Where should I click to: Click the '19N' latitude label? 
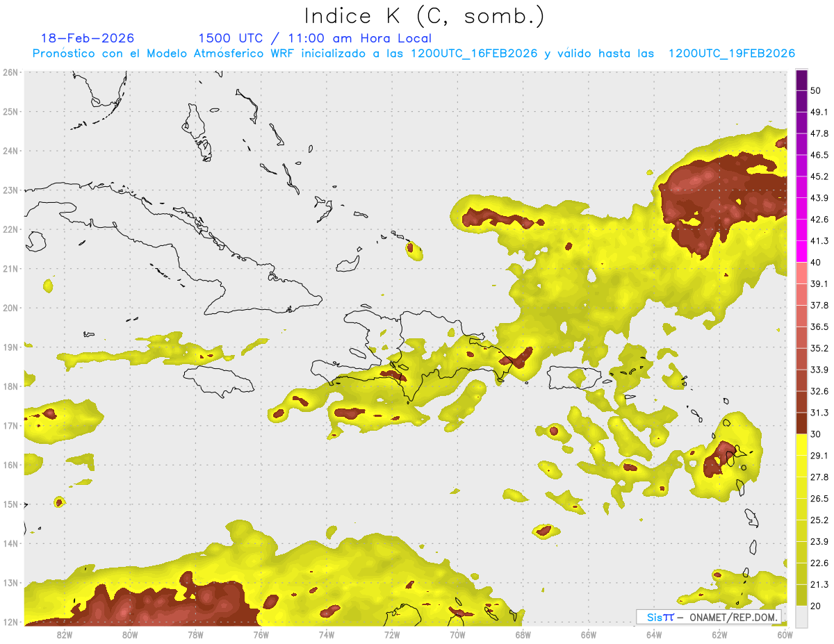coord(10,347)
